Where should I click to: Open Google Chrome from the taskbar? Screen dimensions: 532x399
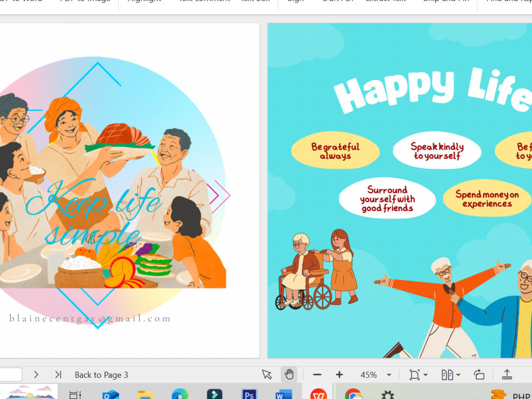[353, 394]
